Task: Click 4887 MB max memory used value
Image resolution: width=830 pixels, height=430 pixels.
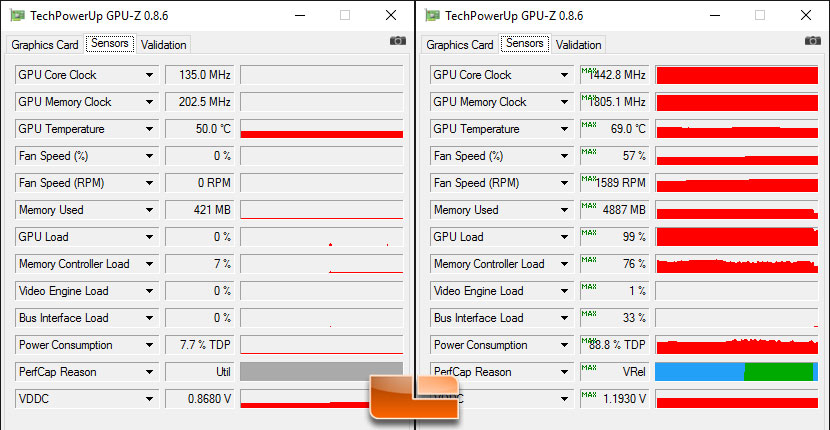Action: point(615,210)
